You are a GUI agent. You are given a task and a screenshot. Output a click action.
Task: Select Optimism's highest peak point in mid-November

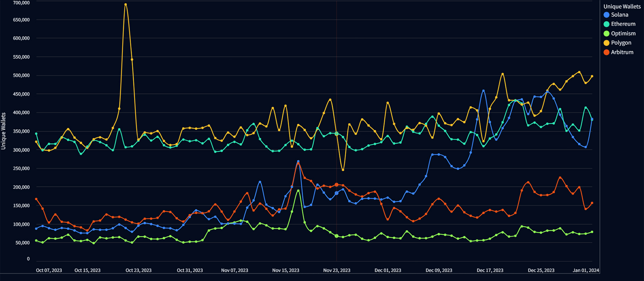[x=298, y=191]
